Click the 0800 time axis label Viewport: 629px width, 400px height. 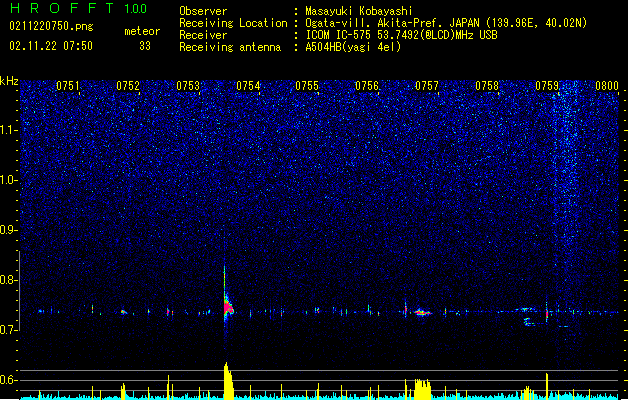tap(607, 86)
